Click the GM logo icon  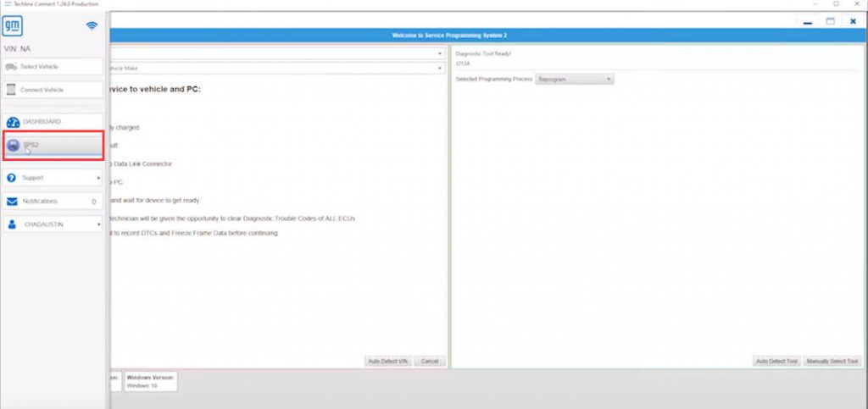14,27
